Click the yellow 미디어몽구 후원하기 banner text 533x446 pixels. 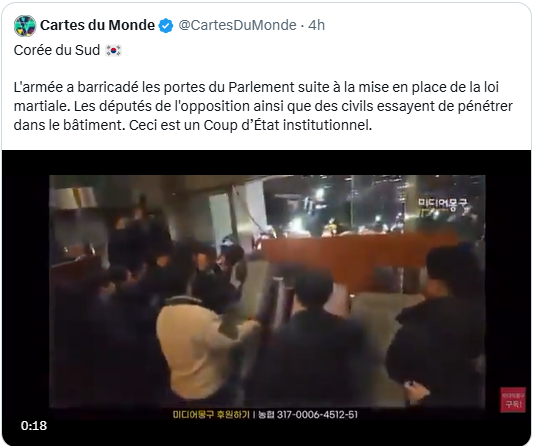click(x=211, y=414)
